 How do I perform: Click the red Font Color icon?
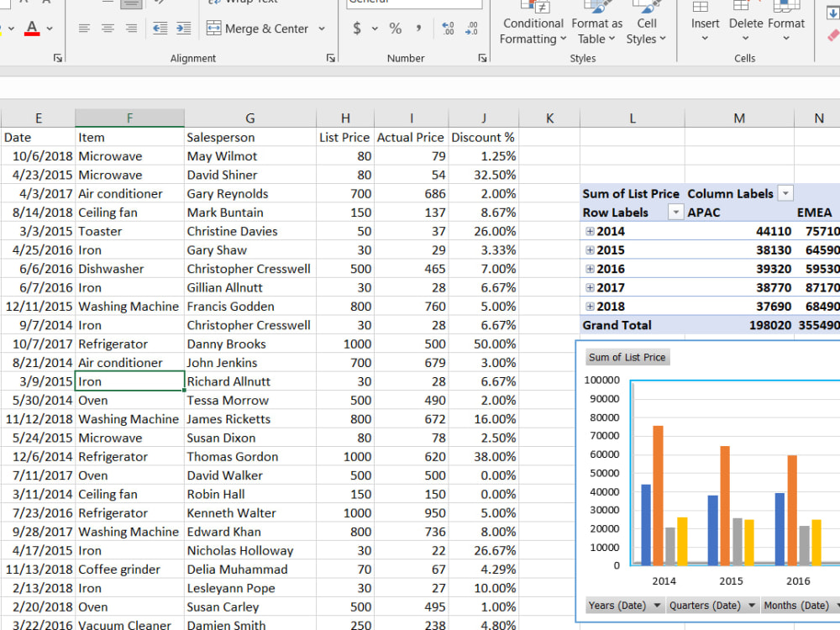coord(32,29)
